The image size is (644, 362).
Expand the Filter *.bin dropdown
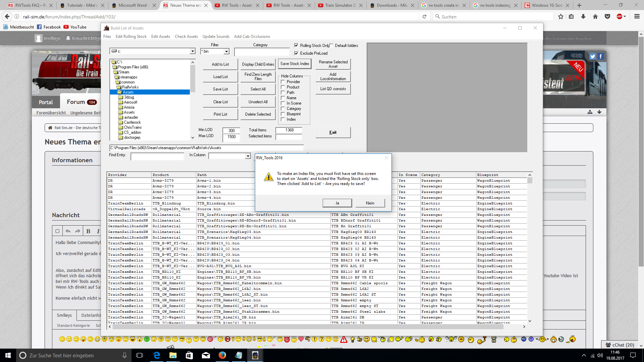[x=226, y=51]
